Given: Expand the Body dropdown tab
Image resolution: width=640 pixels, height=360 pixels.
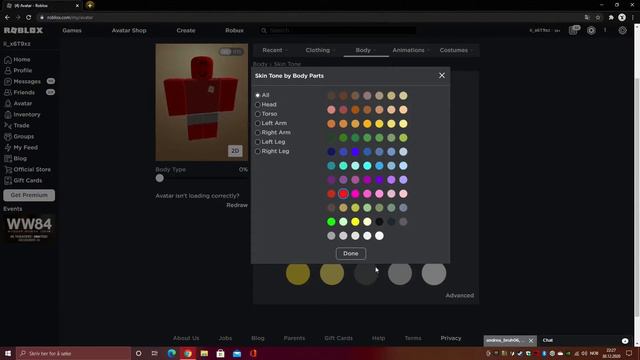Looking at the screenshot, I should [x=366, y=50].
